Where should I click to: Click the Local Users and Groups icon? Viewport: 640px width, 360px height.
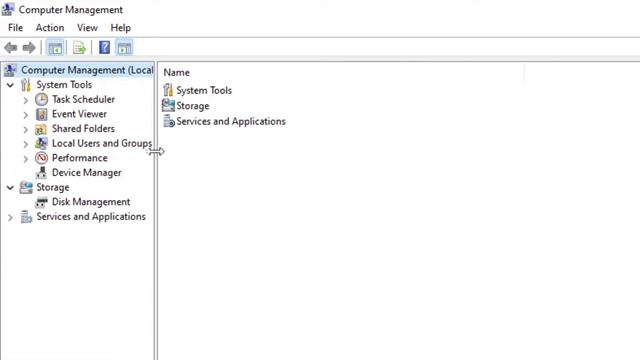click(x=41, y=143)
